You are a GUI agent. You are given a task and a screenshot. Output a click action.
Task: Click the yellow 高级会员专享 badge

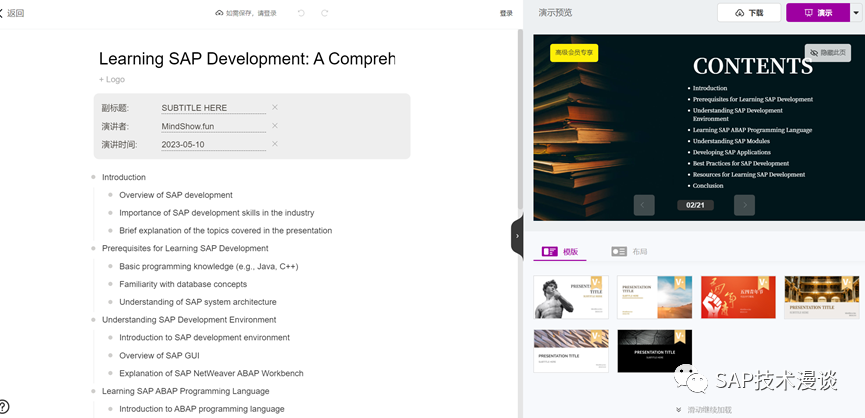(x=574, y=52)
